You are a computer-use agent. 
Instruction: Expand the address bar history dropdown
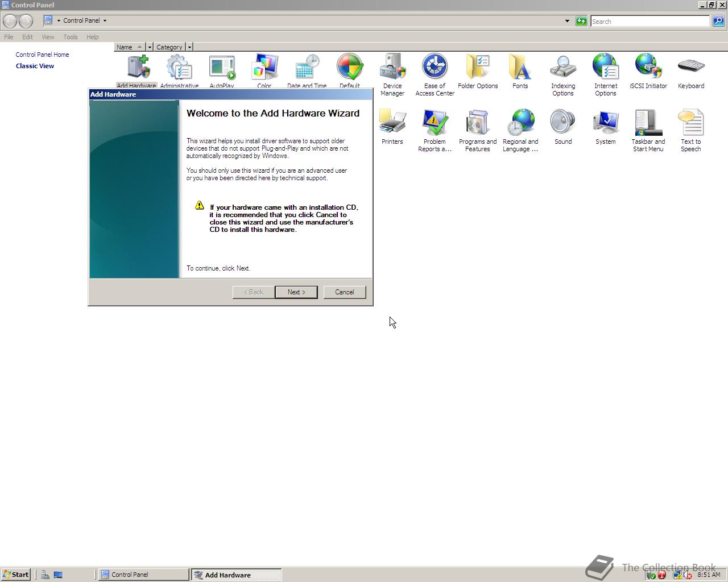pyautogui.click(x=567, y=21)
